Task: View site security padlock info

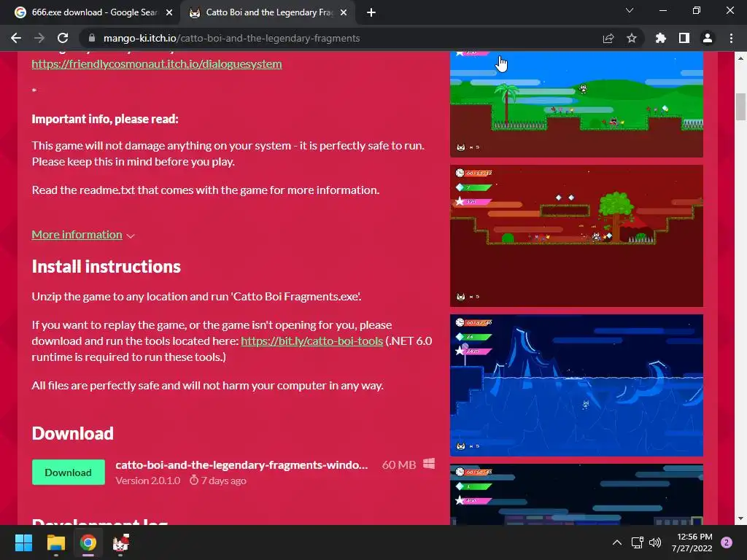Action: coord(92,38)
